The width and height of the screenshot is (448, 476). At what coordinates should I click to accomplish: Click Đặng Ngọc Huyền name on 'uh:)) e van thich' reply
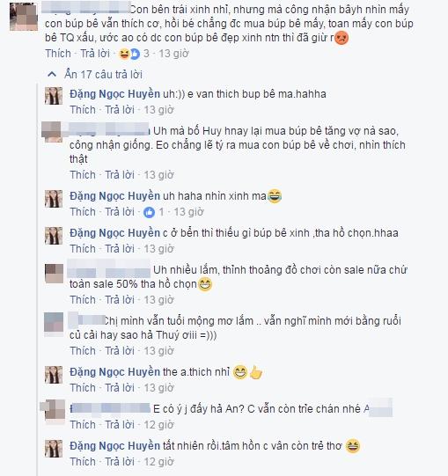point(114,94)
